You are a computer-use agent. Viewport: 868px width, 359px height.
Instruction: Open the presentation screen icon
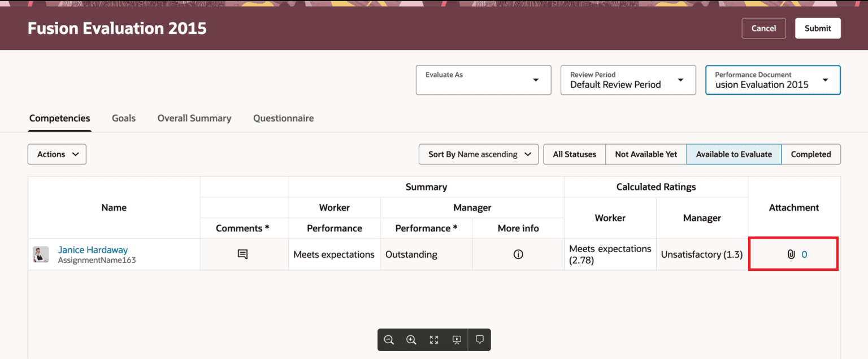[457, 339]
